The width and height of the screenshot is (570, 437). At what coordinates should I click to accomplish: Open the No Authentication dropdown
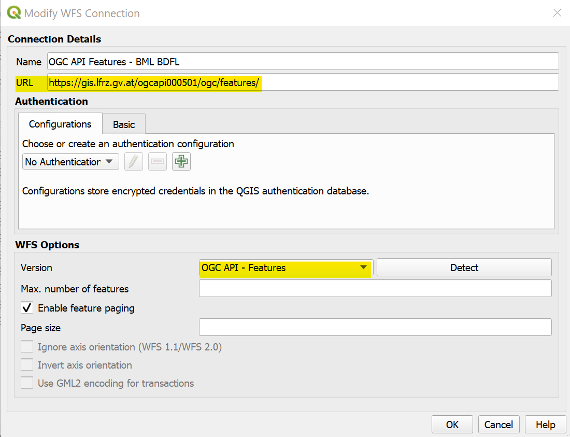[x=70, y=161]
